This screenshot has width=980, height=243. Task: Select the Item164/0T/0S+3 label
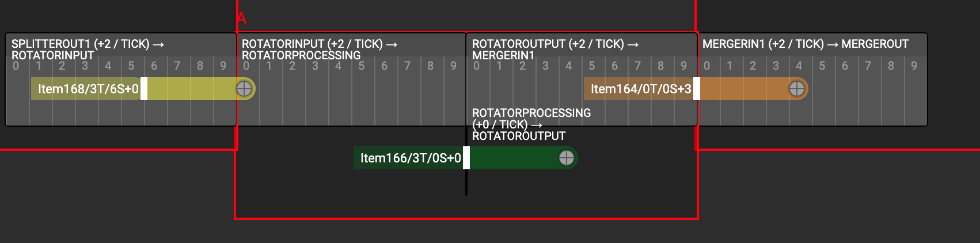641,89
